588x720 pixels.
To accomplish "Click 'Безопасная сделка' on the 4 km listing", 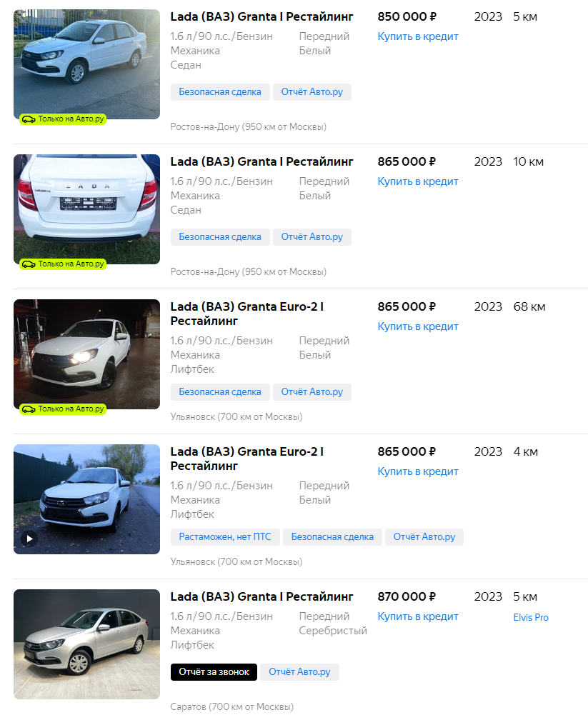I will pos(332,537).
